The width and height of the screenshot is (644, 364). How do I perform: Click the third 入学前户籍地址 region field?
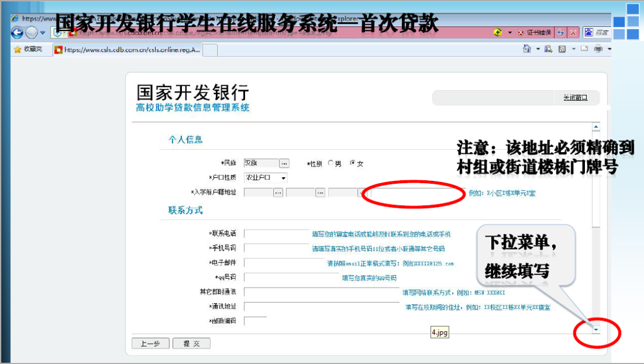343,193
